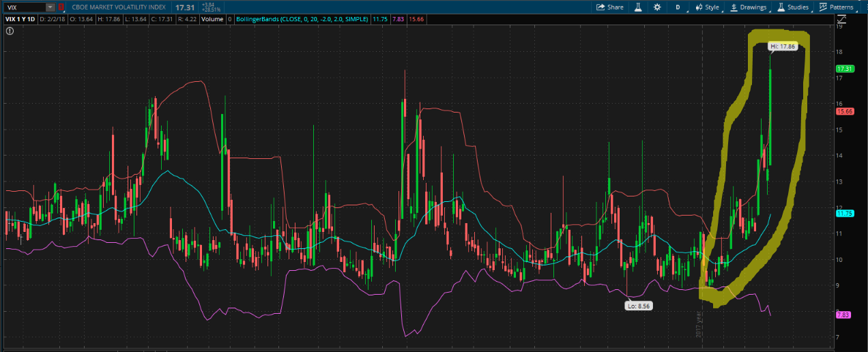
Task: Click the 11.75 Bollinger midline value in header
Action: point(380,19)
